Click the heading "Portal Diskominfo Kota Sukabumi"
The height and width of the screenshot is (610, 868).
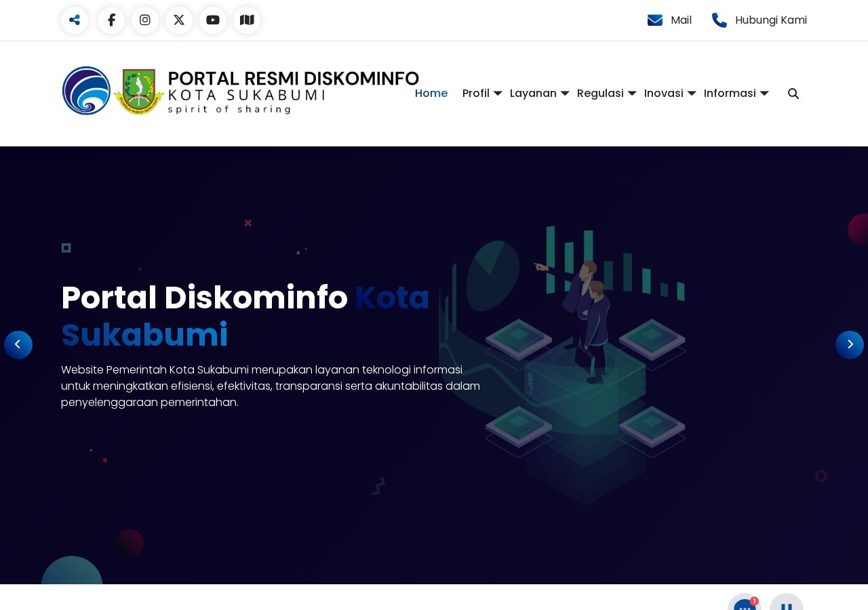tap(245, 317)
